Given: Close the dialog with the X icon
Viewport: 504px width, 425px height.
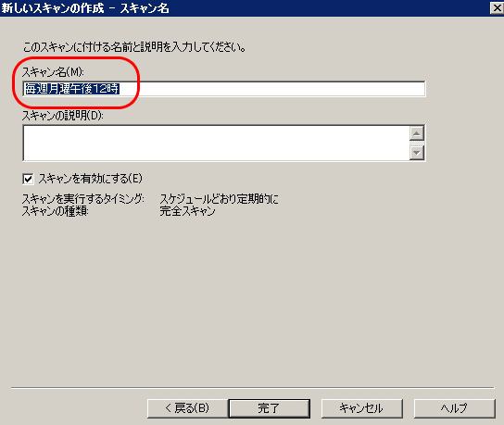Looking at the screenshot, I should tap(497, 8).
